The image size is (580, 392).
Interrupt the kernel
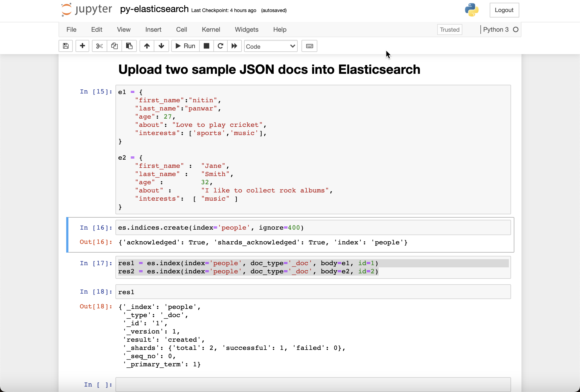click(206, 46)
